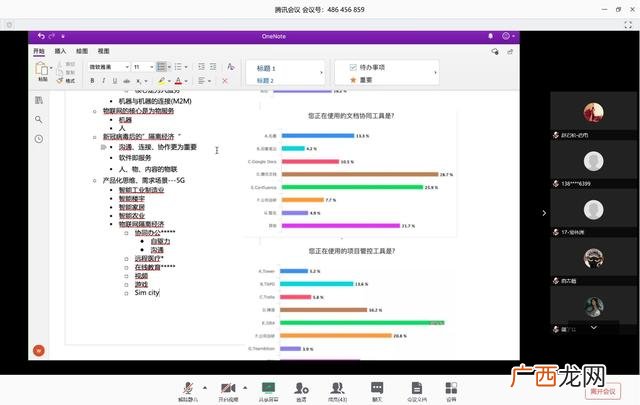This screenshot has height=405, width=640.
Task: Click the invite participants icon
Action: [x=301, y=392]
